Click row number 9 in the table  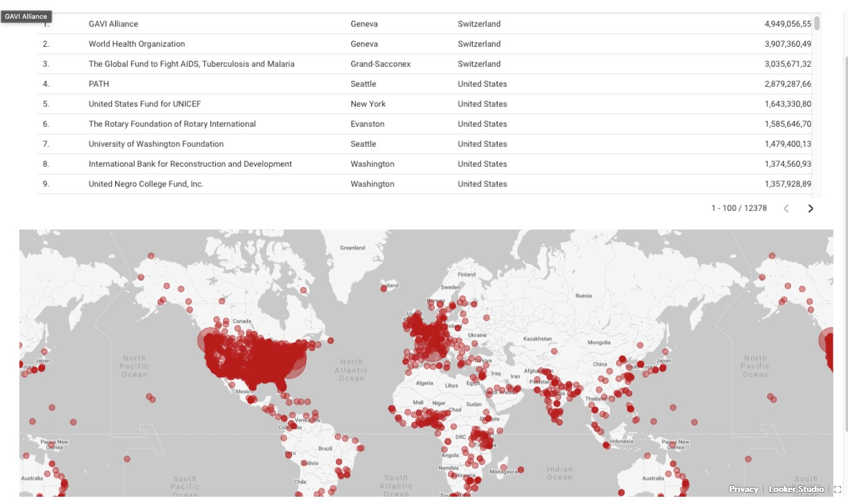[46, 184]
